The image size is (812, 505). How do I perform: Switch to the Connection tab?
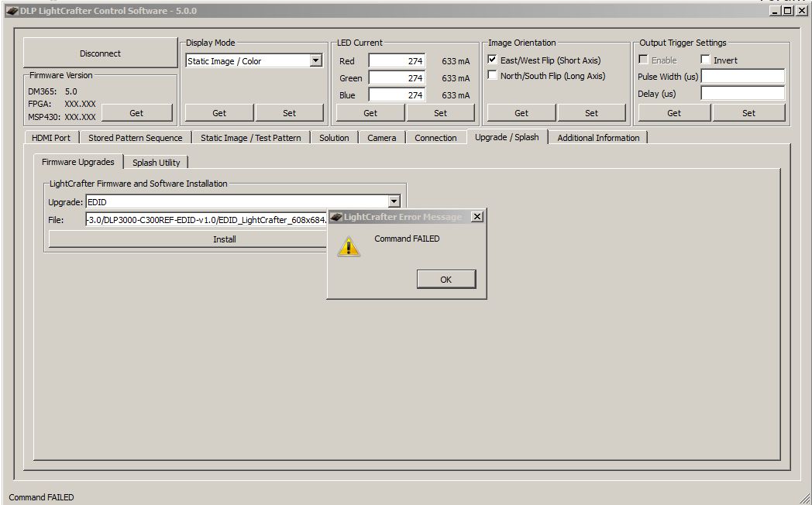point(435,138)
